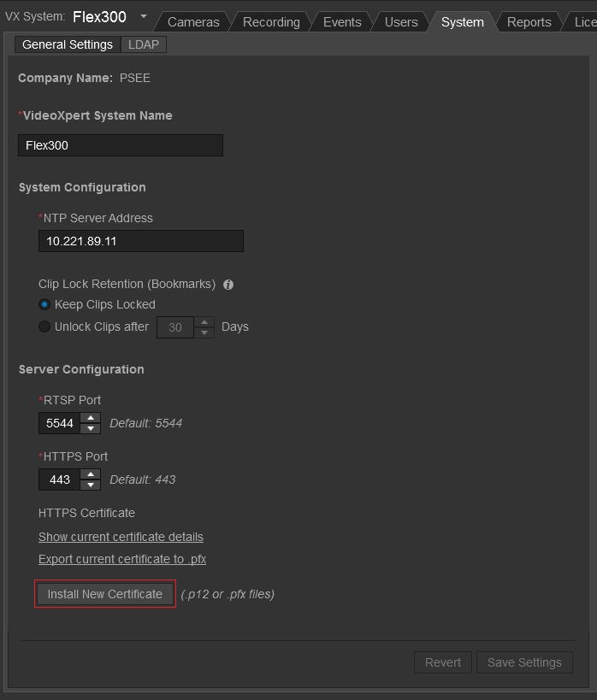Increase the RTSP Port value
This screenshot has width=597, height=700.
coord(91,418)
